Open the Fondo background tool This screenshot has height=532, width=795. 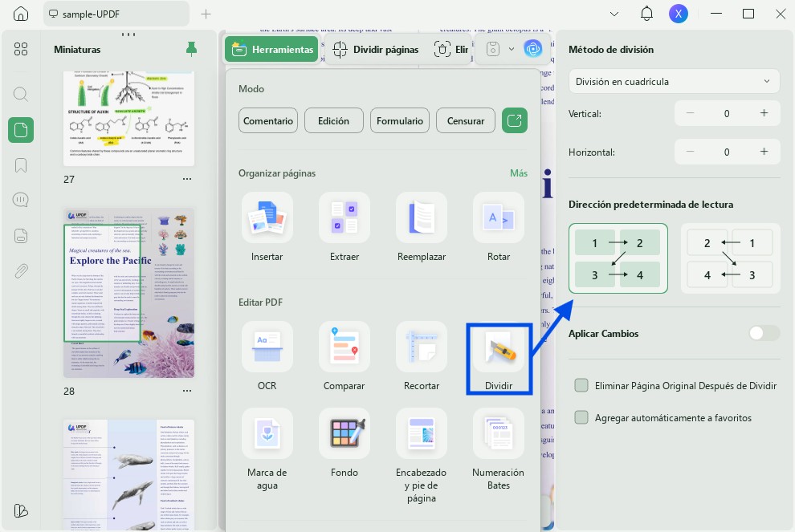[x=344, y=434]
